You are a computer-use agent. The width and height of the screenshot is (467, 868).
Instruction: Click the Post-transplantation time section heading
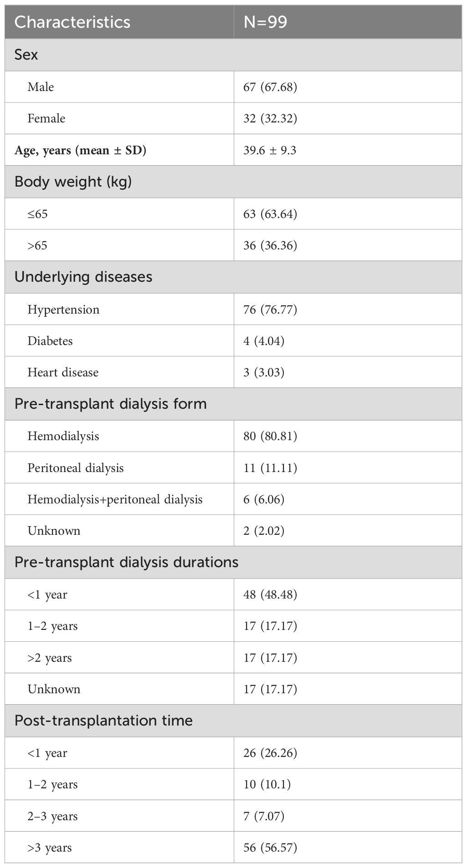coord(104,721)
